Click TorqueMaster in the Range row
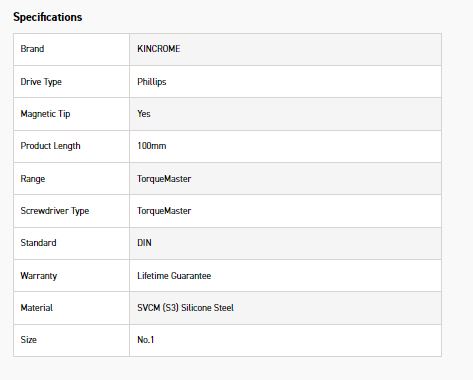 coord(164,179)
